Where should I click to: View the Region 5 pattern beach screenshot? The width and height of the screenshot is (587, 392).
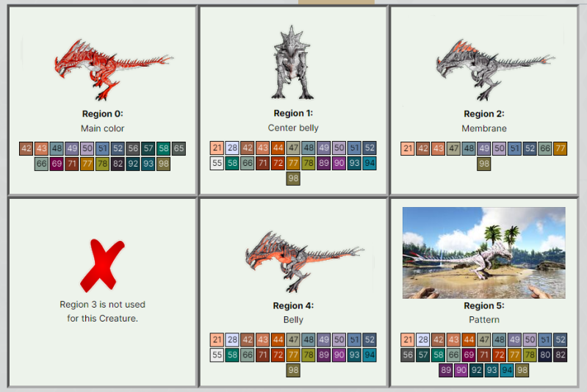[483, 253]
